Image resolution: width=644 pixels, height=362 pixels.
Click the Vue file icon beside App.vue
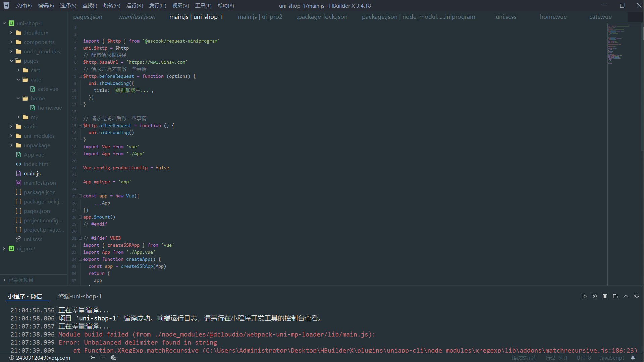pos(18,155)
